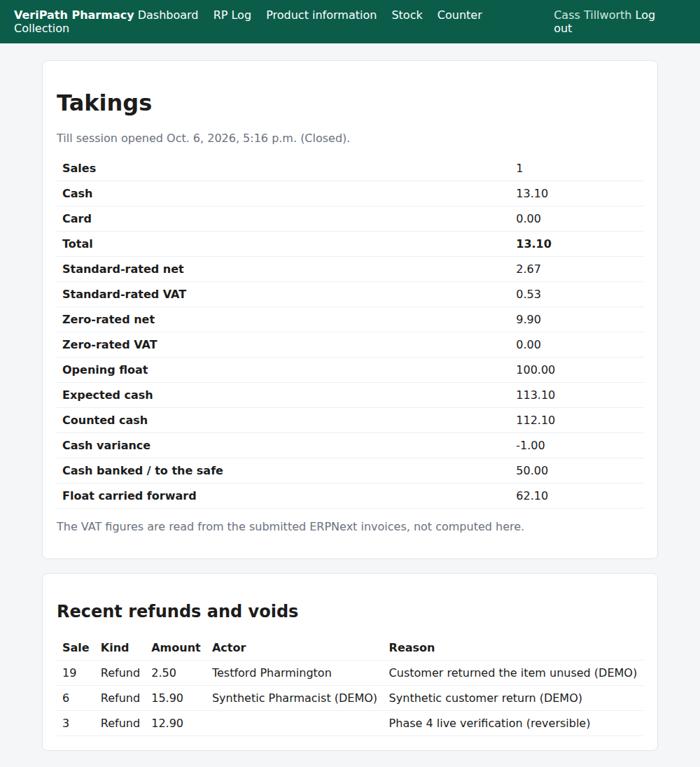Open the Dashboard page
Viewport: 700px width, 767px height.
[x=168, y=15]
